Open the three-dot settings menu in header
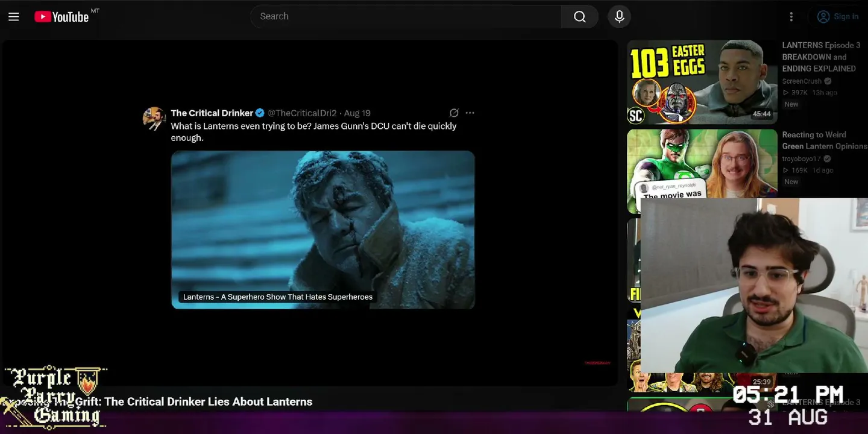The image size is (868, 434). (x=791, y=17)
